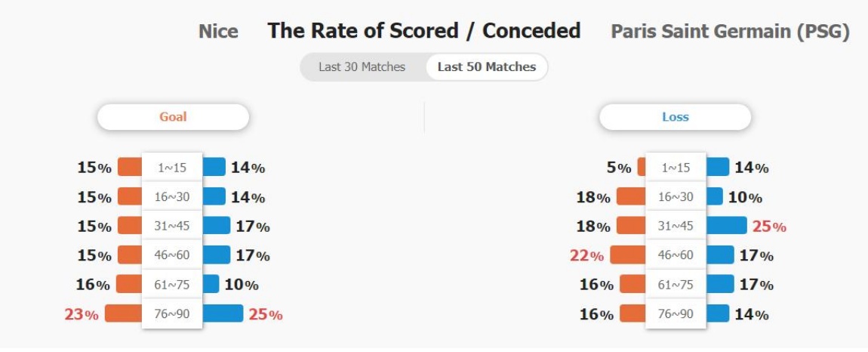The height and width of the screenshot is (352, 868).
Task: Click The Rate of Scored / Conceded title
Action: coord(424,31)
